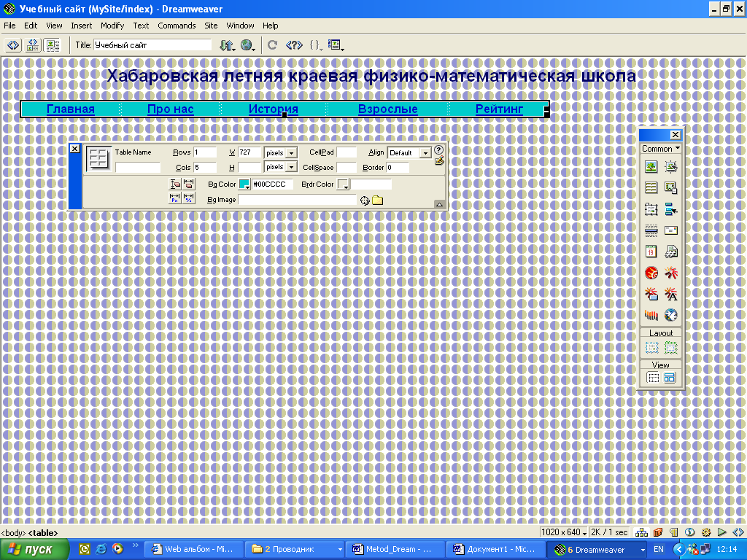Switch to Show Design View

pos(53,45)
